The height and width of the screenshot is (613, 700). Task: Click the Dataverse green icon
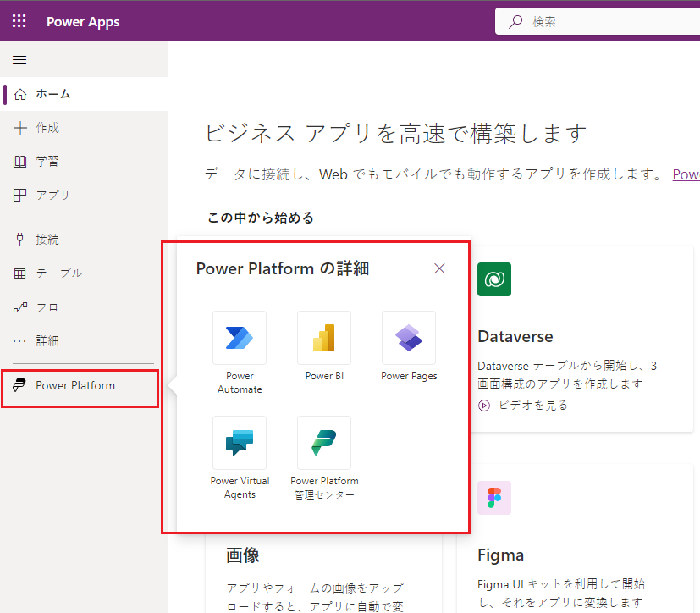click(x=494, y=279)
